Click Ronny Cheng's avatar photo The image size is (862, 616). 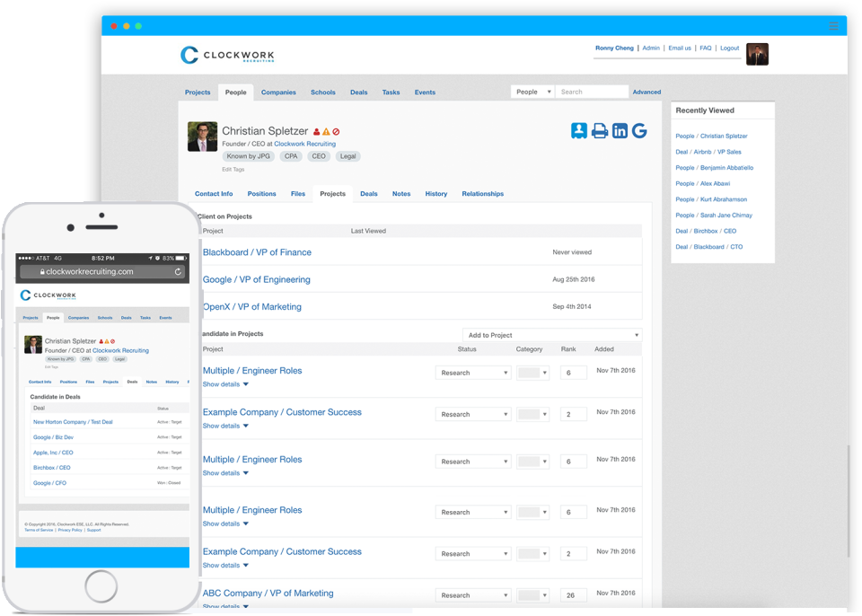coord(757,54)
